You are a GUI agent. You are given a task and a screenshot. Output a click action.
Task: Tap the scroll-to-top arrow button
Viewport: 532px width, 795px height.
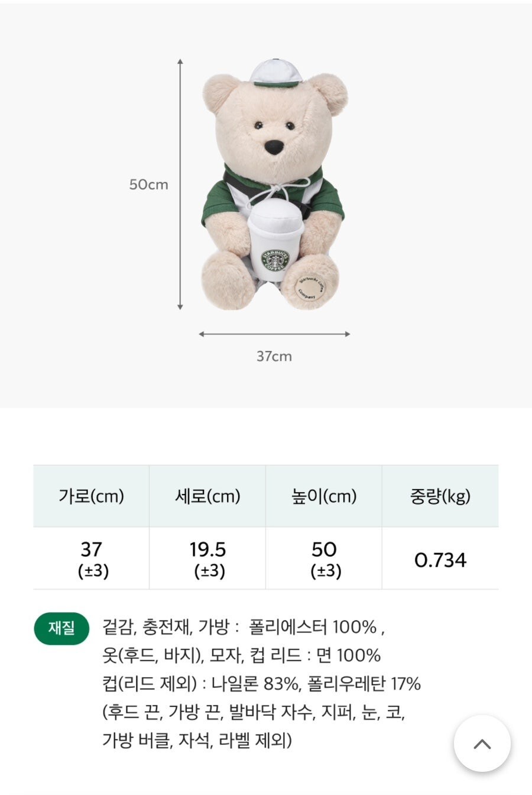point(482,744)
